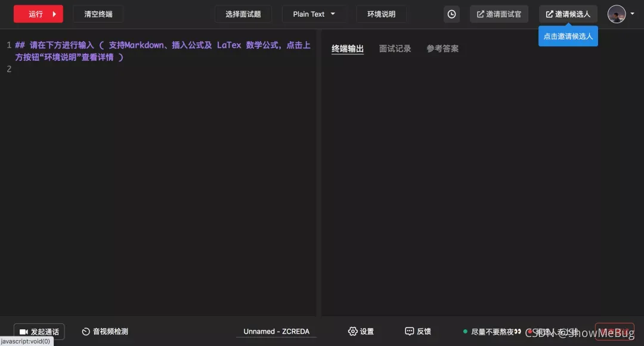Switch to the 面试记录 tab
The height and width of the screenshot is (346, 644).
tap(395, 48)
